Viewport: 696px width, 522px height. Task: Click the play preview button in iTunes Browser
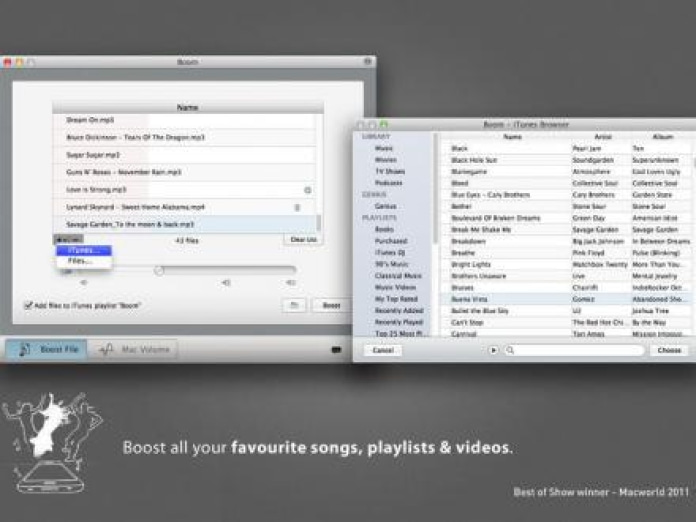493,350
